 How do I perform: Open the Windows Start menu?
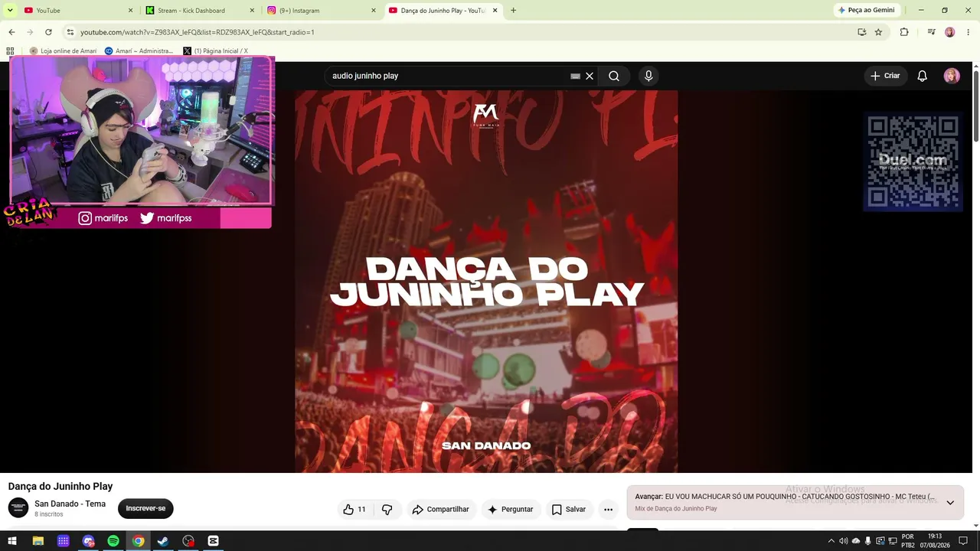click(12, 541)
